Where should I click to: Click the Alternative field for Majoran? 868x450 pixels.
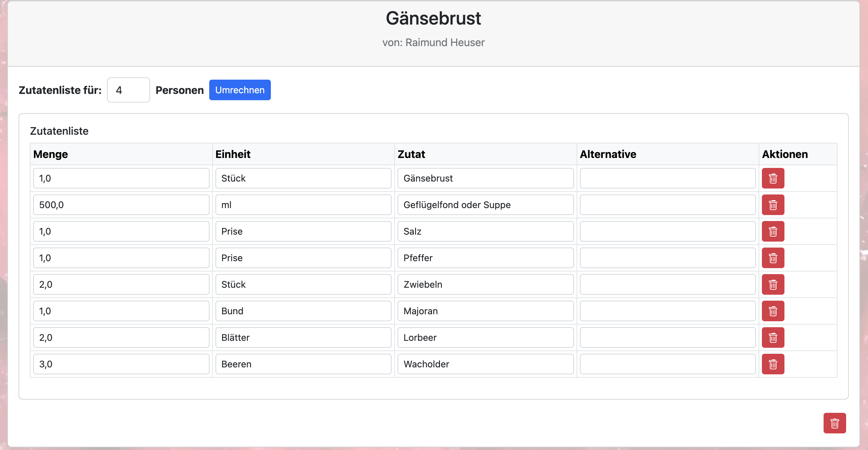(667, 311)
